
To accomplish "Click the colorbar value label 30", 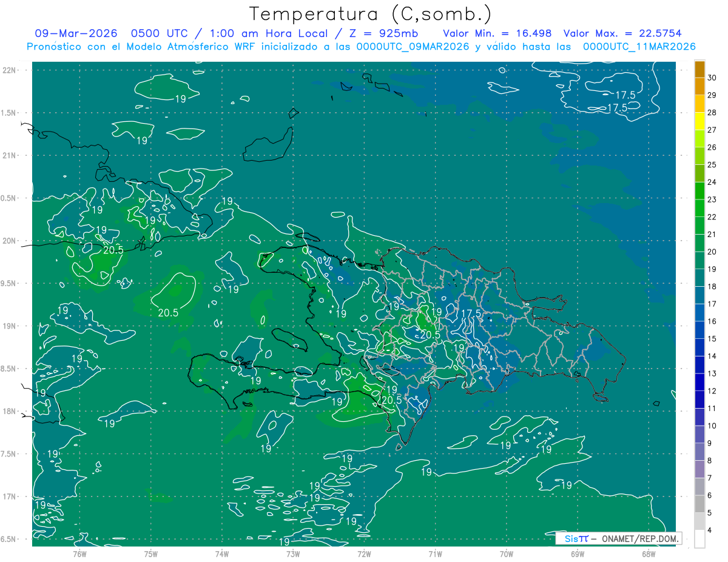I will (712, 78).
